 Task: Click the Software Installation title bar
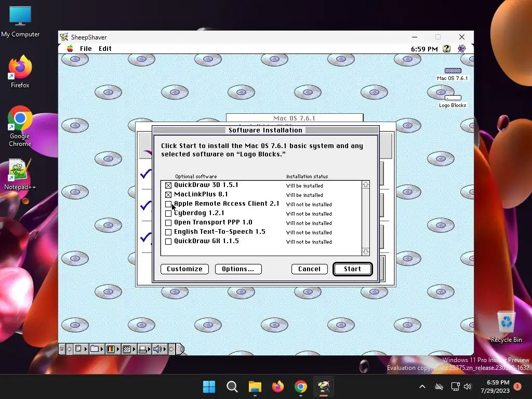265,130
